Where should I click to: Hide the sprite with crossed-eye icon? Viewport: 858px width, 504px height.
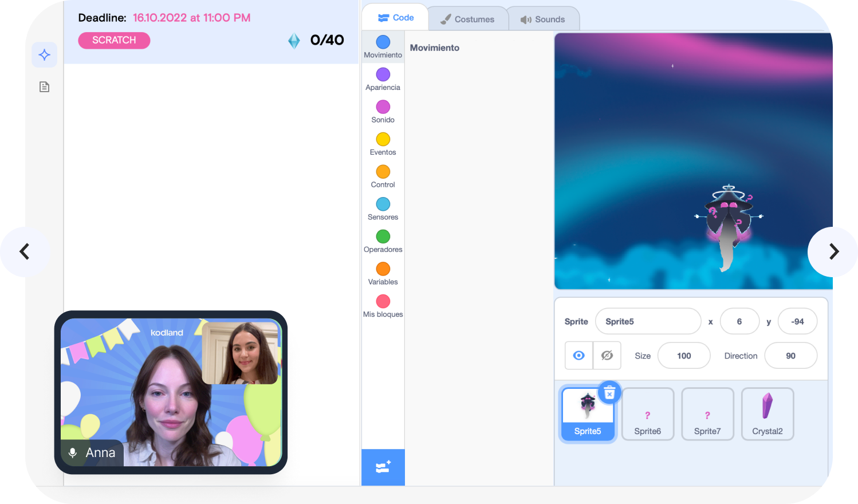pos(607,356)
